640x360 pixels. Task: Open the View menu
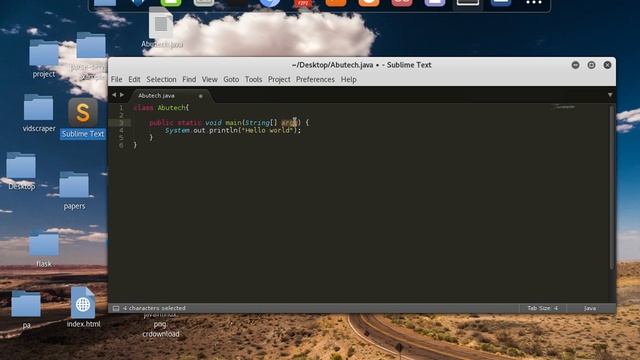coord(209,79)
